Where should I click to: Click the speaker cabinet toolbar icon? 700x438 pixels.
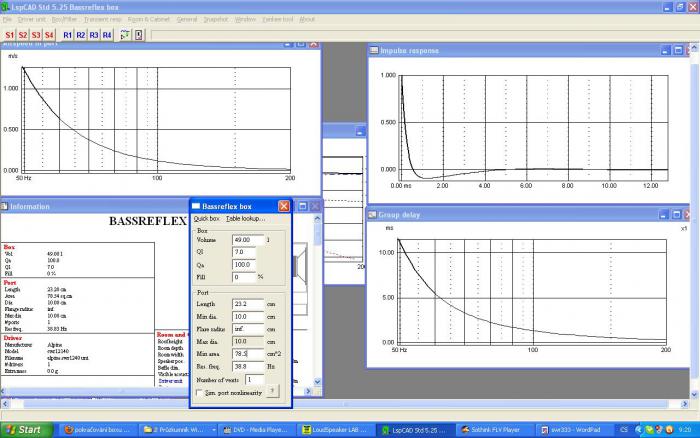tap(139, 35)
